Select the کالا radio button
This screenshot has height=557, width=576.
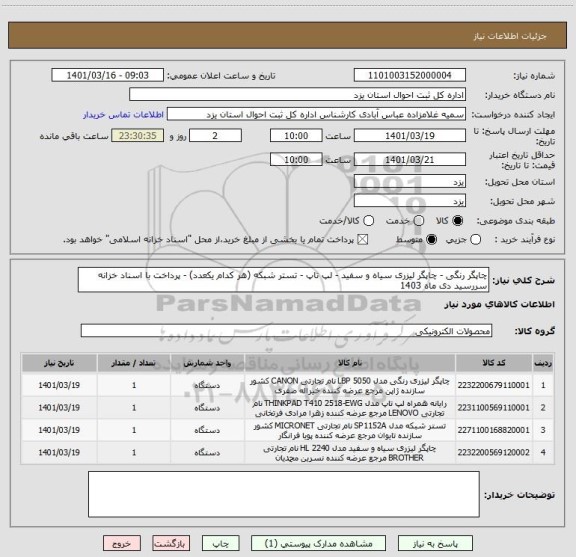458,221
